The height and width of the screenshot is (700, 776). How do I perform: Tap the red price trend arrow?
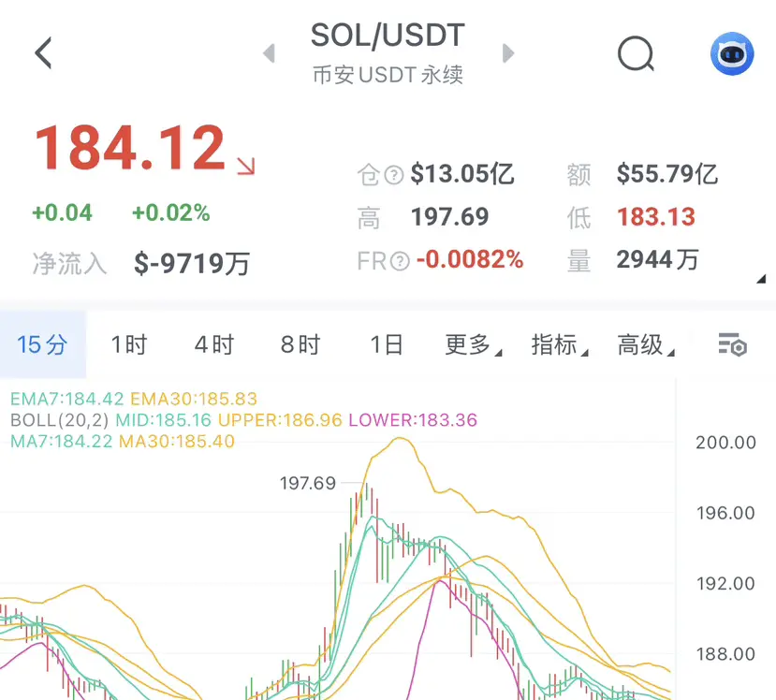click(x=245, y=166)
